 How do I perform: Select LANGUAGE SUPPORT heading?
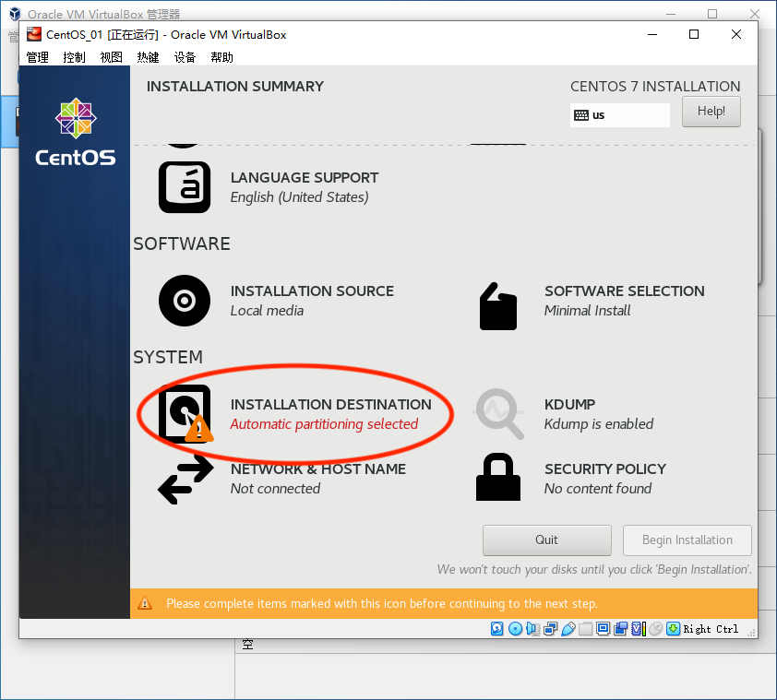[x=305, y=177]
